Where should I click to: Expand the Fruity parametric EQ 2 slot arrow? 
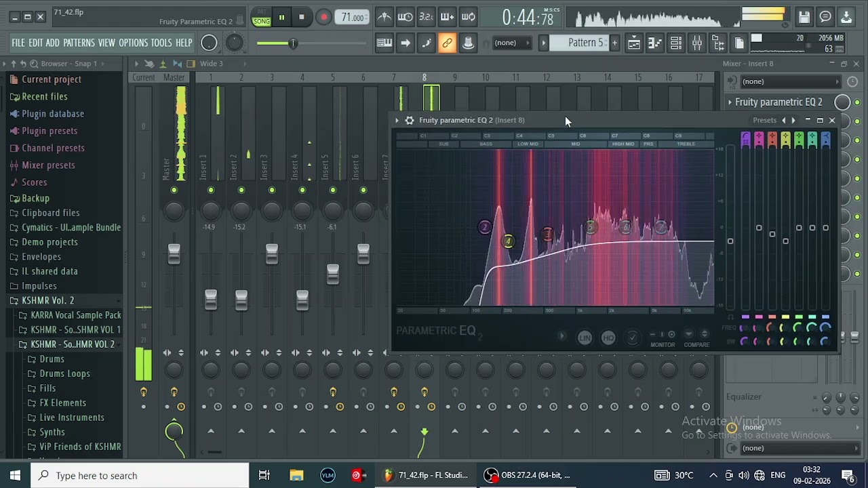[730, 102]
